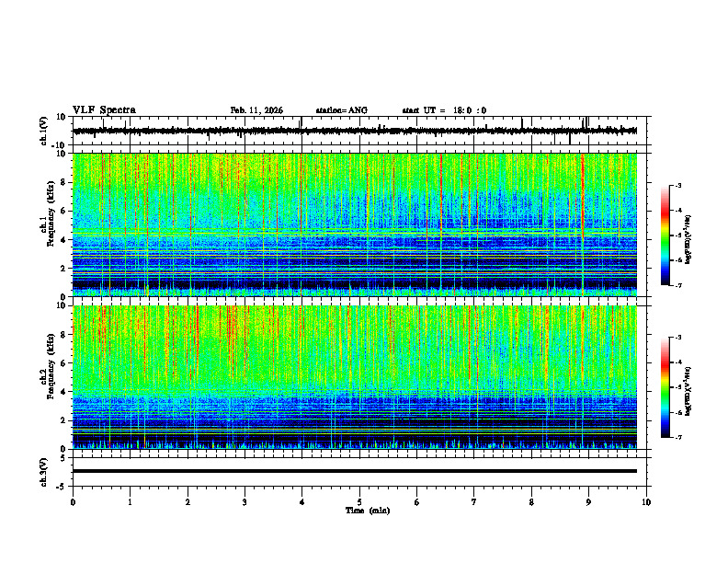Click time axis tick label "2"

[x=188, y=502]
